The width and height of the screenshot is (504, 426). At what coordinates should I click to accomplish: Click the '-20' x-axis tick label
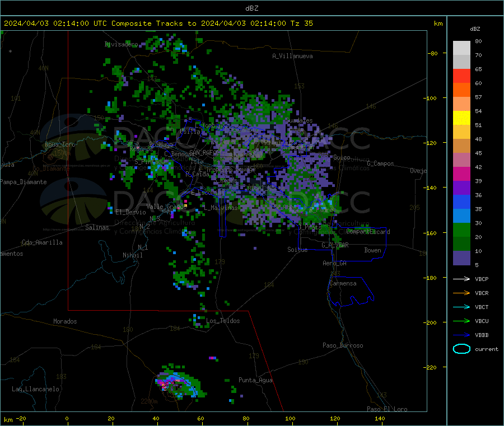21,418
